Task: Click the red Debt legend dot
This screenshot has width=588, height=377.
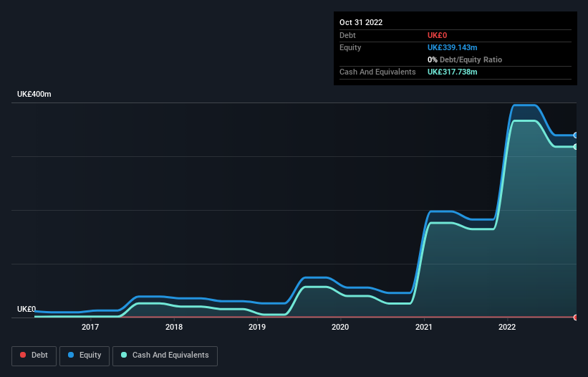Action: click(x=23, y=355)
